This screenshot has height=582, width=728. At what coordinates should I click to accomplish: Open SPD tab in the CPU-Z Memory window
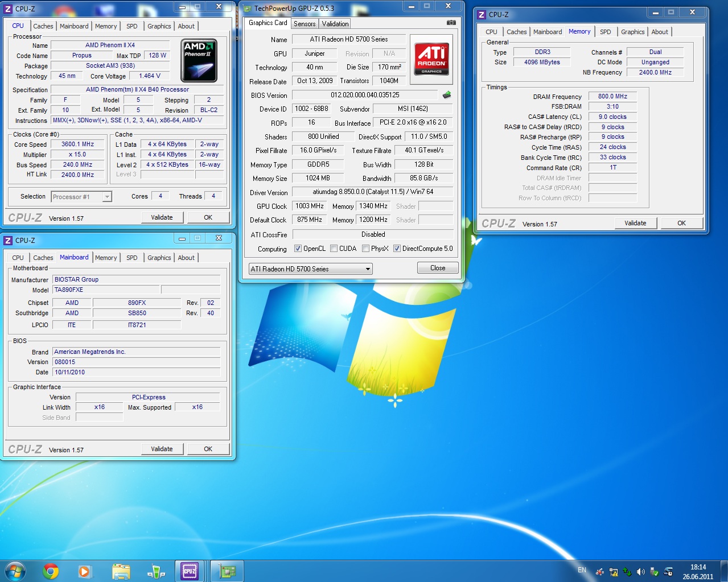[x=606, y=32]
